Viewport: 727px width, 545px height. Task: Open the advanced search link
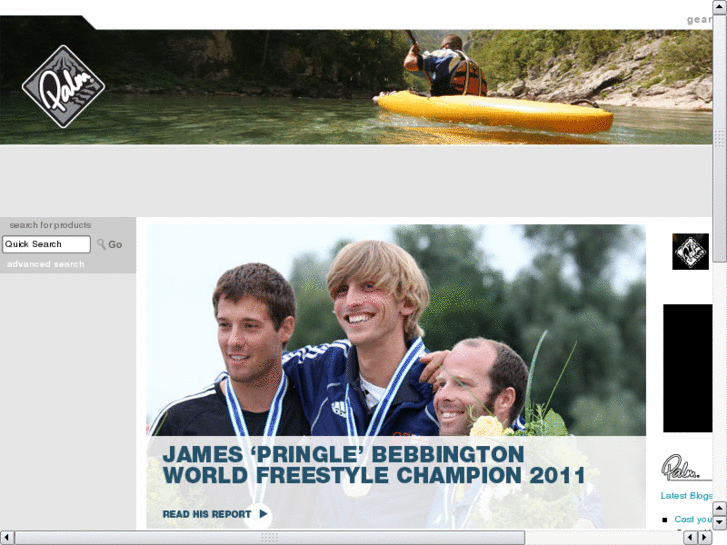pos(45,264)
